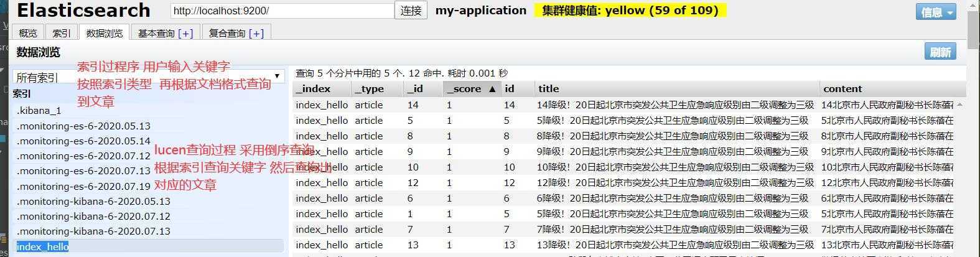Image resolution: width=980 pixels, height=257 pixels.
Task: Select the index_hello index
Action: point(149,246)
